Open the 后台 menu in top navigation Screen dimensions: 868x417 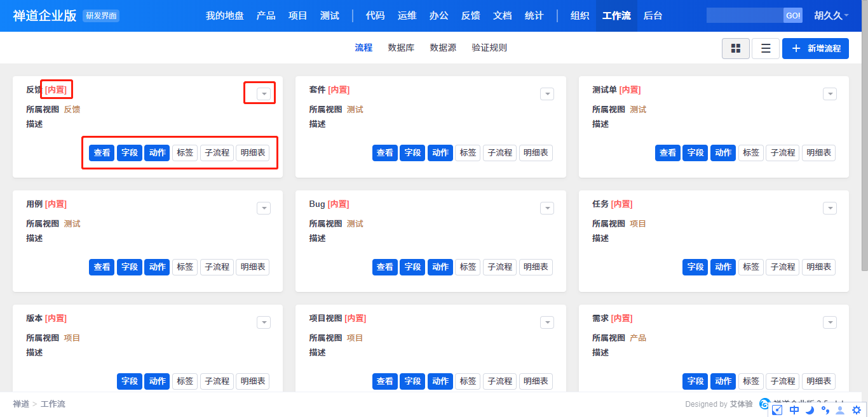pos(653,16)
